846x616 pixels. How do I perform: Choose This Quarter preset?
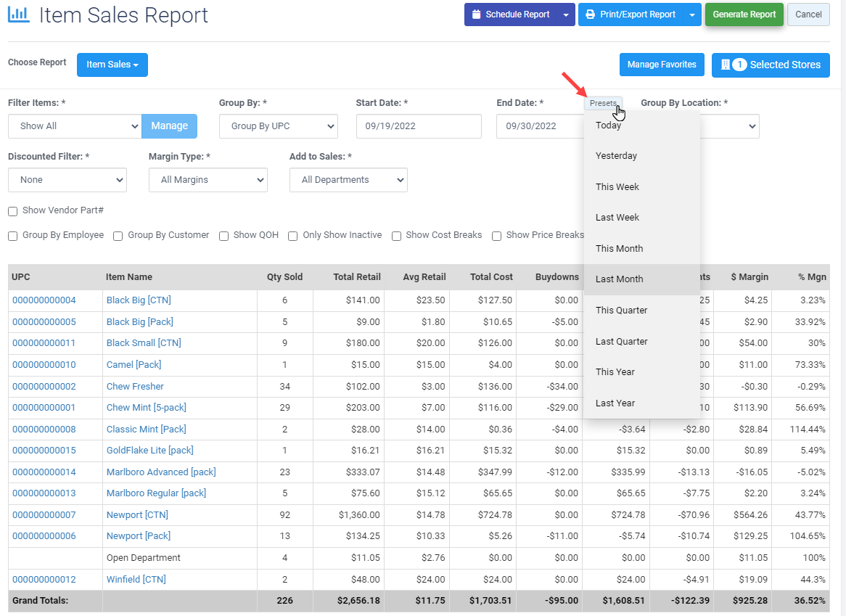(x=621, y=311)
